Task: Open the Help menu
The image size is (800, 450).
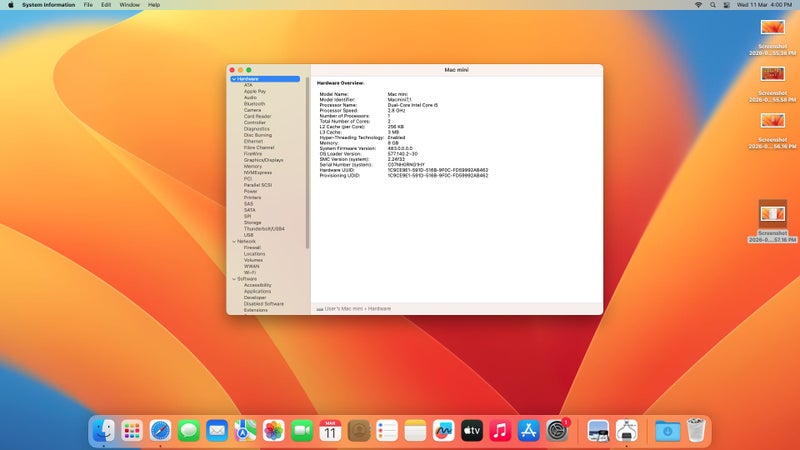Action: pos(154,5)
